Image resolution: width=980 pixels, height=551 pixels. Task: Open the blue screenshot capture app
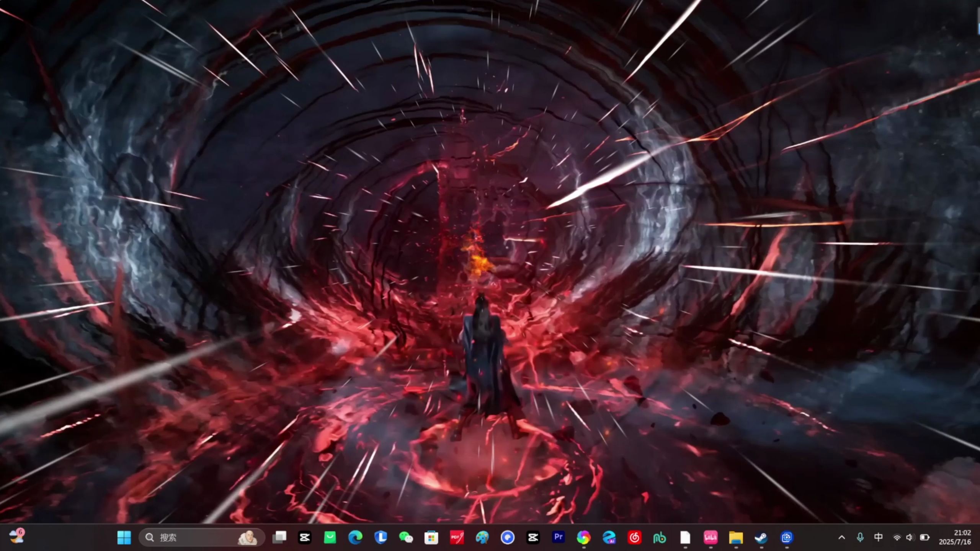pyautogui.click(x=787, y=538)
